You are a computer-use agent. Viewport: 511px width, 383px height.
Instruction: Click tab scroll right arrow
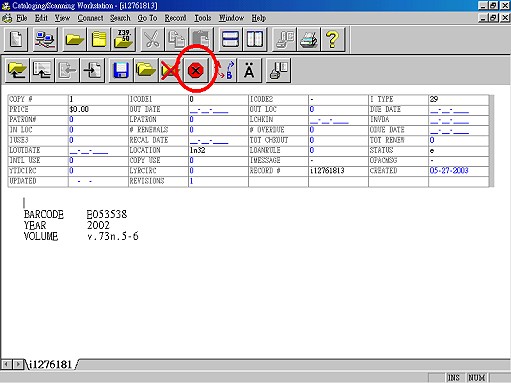click(x=18, y=364)
